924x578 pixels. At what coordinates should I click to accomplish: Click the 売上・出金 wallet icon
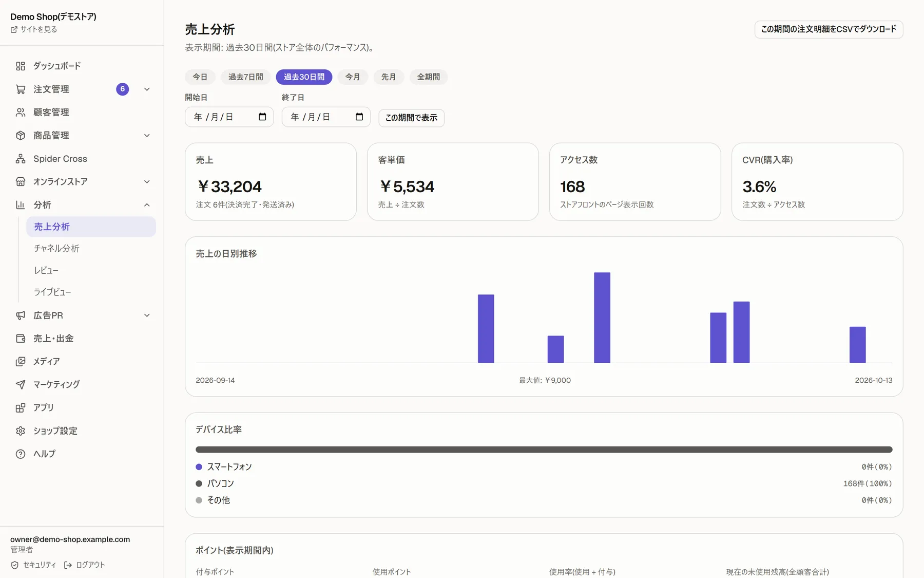click(x=21, y=339)
